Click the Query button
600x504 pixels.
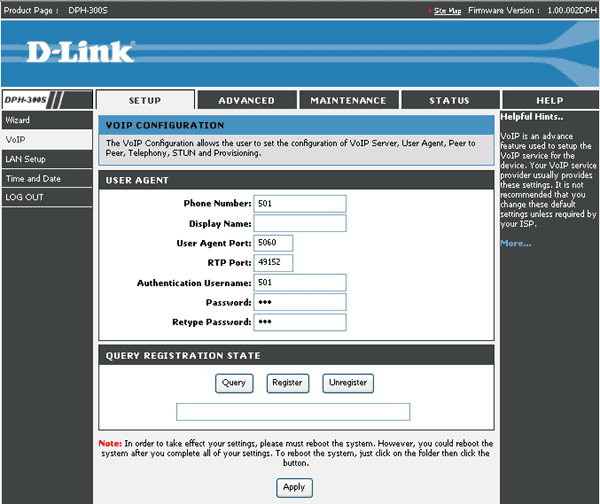(234, 383)
